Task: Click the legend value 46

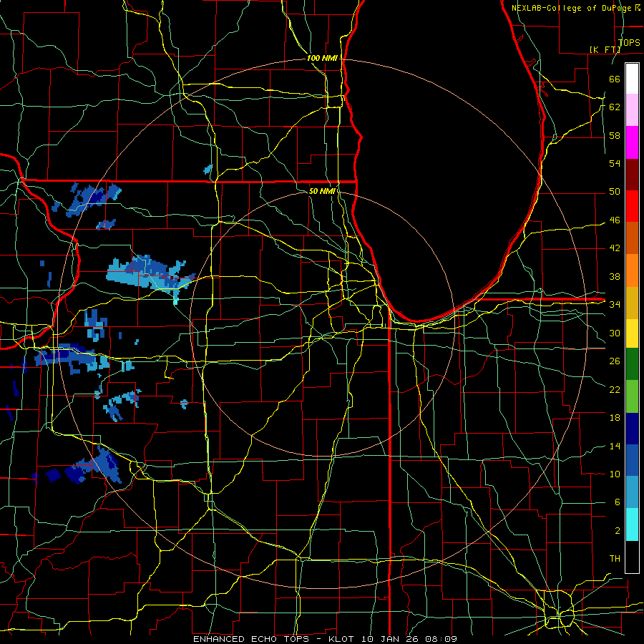Action: tap(615, 220)
